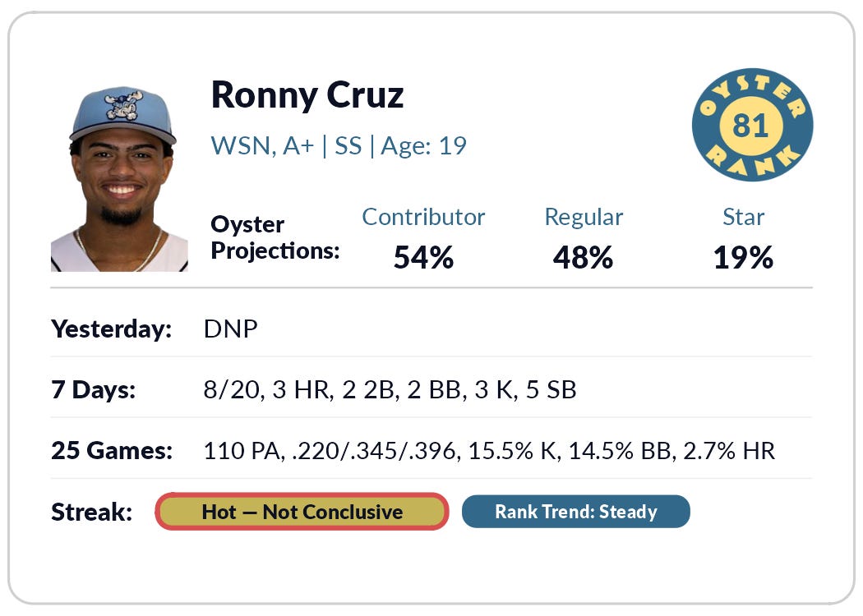The width and height of the screenshot is (863, 616).
Task: Select the Ronny Cruz player name
Action: coord(307,95)
